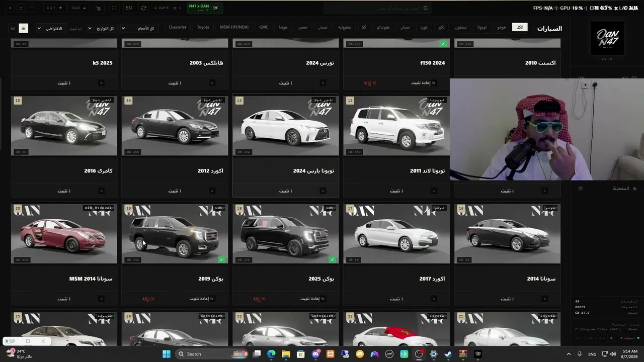Install the هايلكس 2003 car
Viewport: 644px width, 362px height.
(x=175, y=83)
